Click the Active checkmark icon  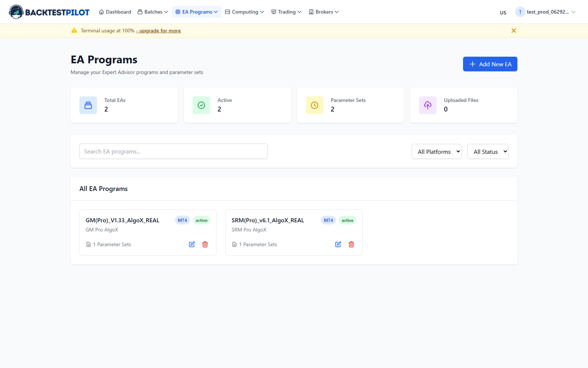(201, 105)
